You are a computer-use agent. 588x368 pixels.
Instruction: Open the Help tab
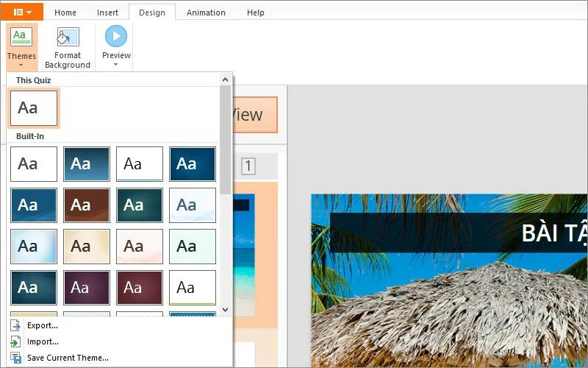pyautogui.click(x=255, y=13)
